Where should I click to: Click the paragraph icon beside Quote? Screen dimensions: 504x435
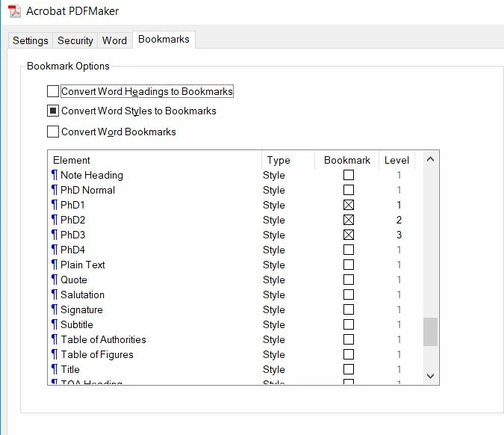pyautogui.click(x=55, y=280)
